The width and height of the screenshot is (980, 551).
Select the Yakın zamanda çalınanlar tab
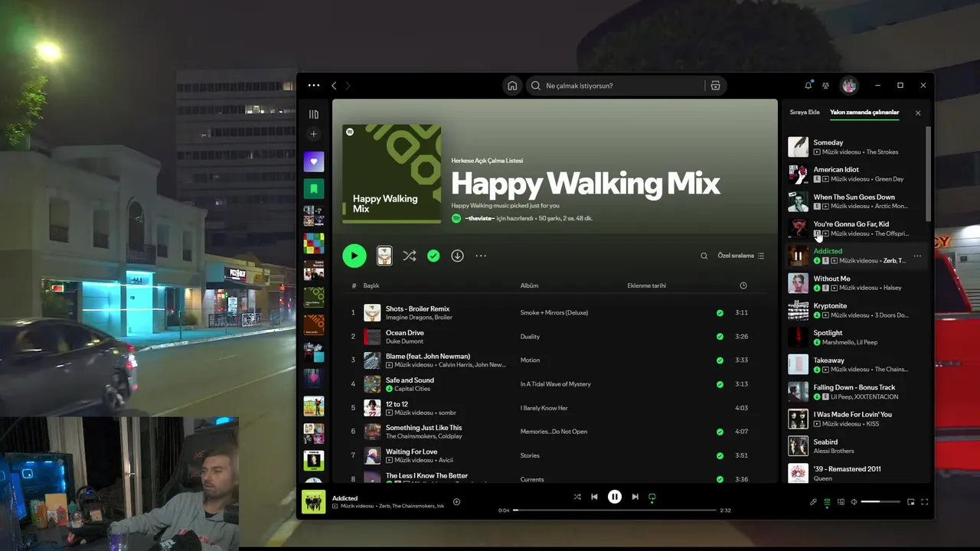point(864,112)
